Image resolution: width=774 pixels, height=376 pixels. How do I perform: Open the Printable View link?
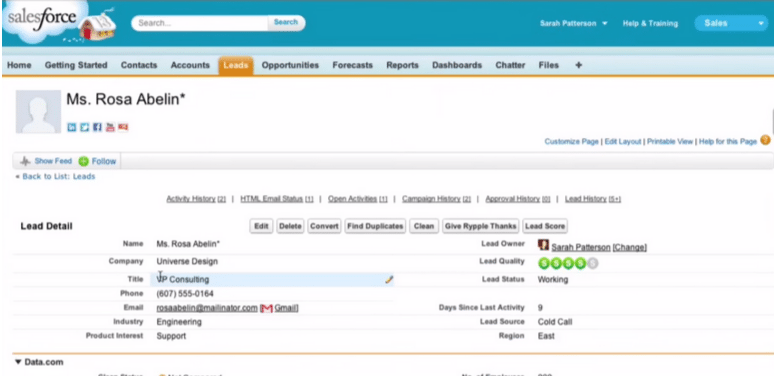coord(670,142)
